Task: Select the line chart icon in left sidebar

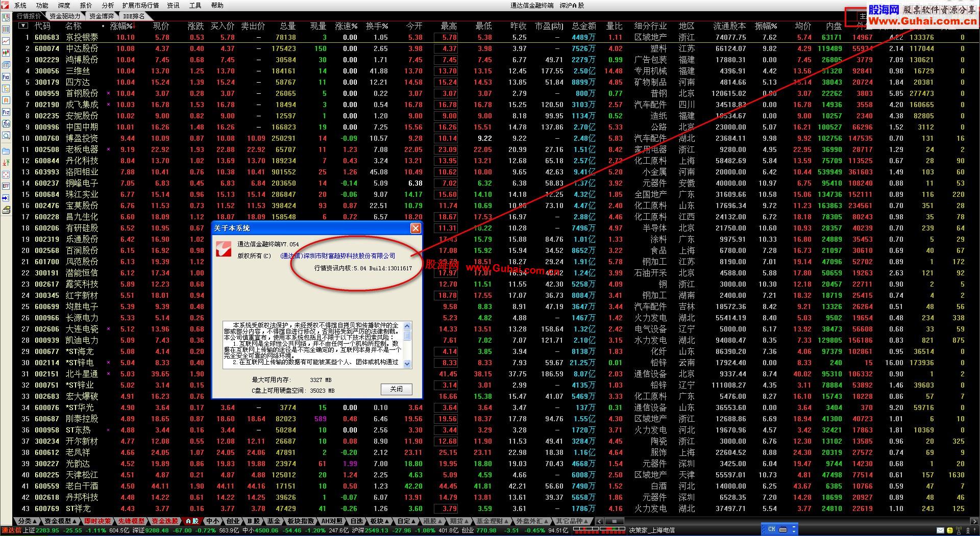Action: [6, 41]
